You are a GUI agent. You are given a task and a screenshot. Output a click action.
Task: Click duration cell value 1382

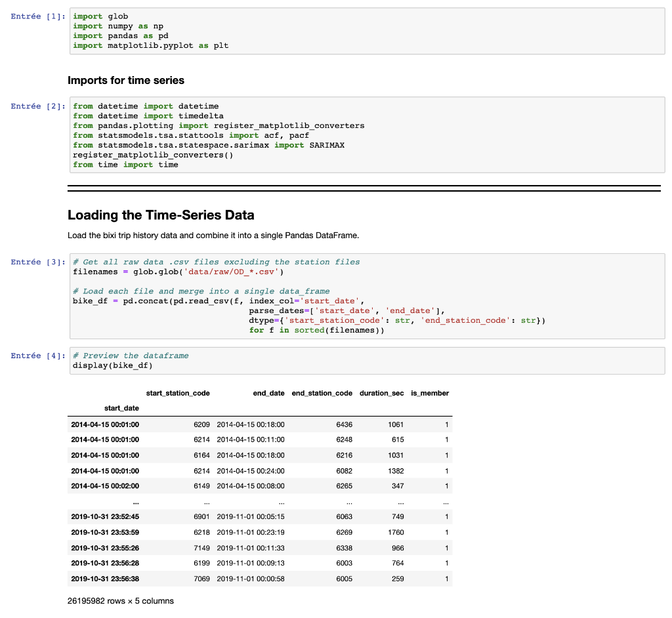(x=396, y=470)
